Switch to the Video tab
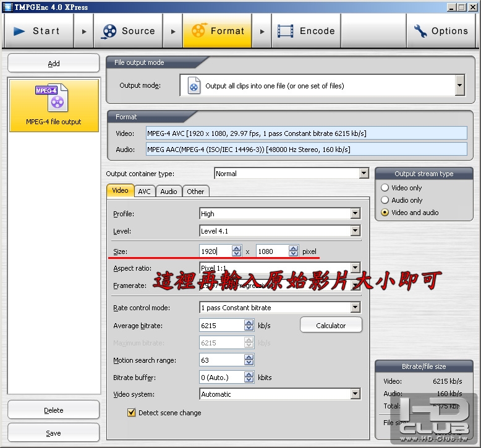 pos(120,190)
